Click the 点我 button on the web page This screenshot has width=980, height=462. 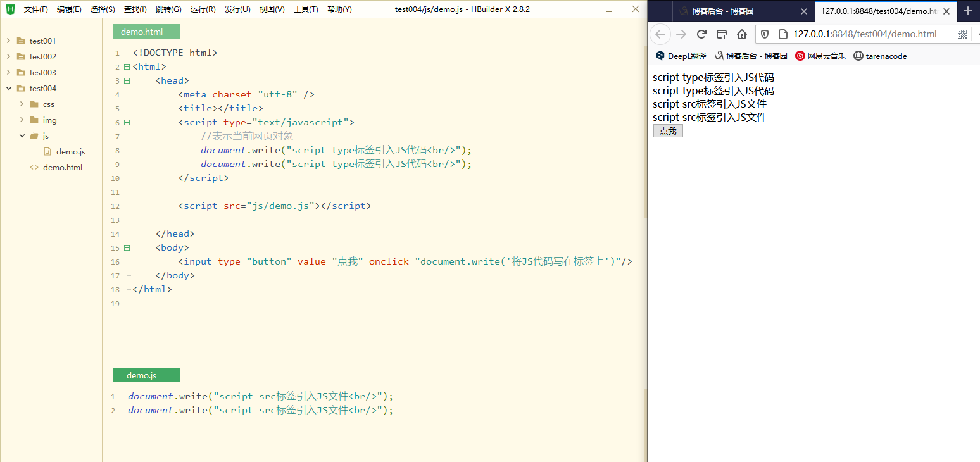coord(668,131)
